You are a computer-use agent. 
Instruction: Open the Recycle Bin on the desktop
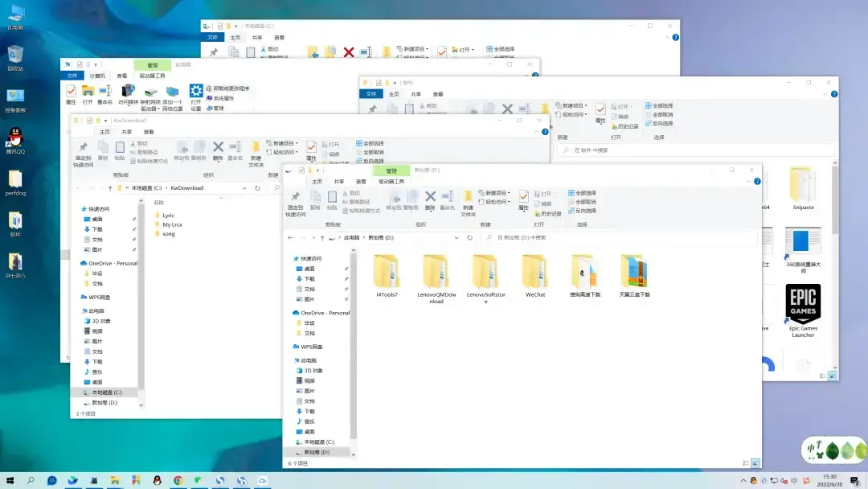[x=15, y=55]
